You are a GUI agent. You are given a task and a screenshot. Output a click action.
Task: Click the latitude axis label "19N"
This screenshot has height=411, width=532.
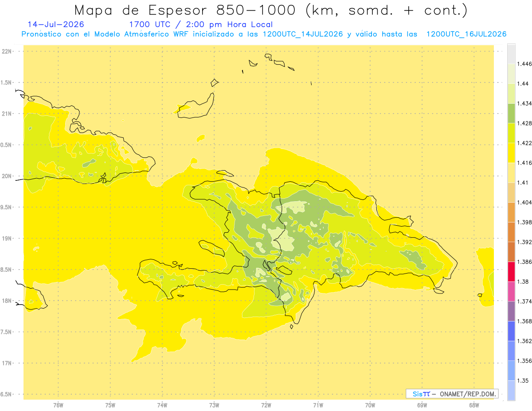[7, 239]
